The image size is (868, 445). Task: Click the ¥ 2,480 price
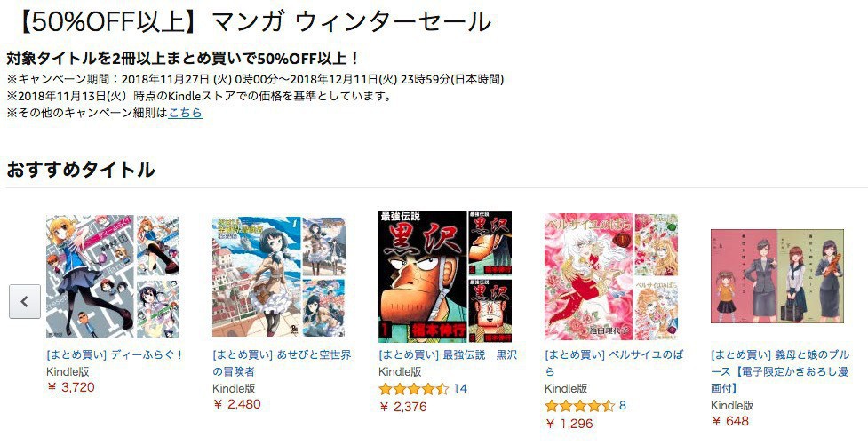pos(237,405)
